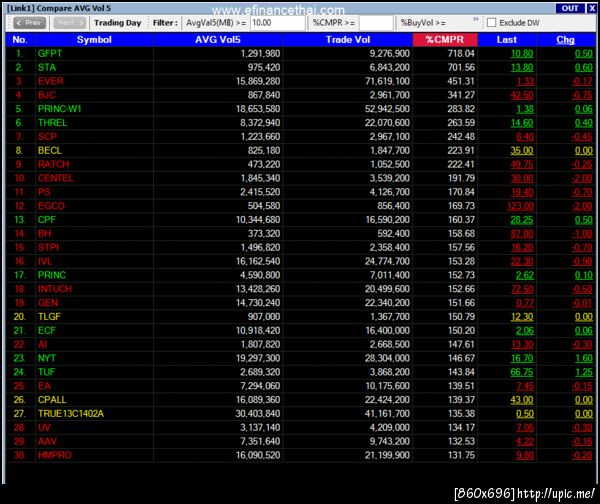Enable the Exclude DW checkbox

coord(492,23)
